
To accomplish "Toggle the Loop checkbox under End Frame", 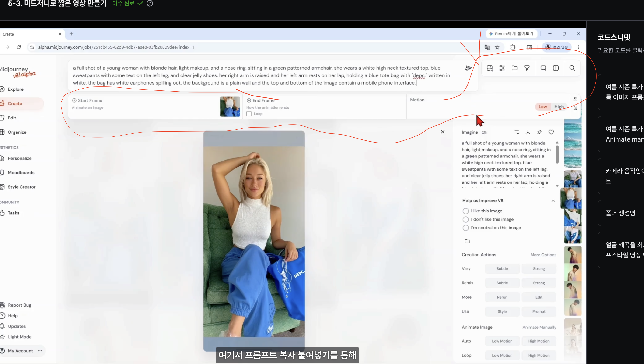I will coord(249,114).
